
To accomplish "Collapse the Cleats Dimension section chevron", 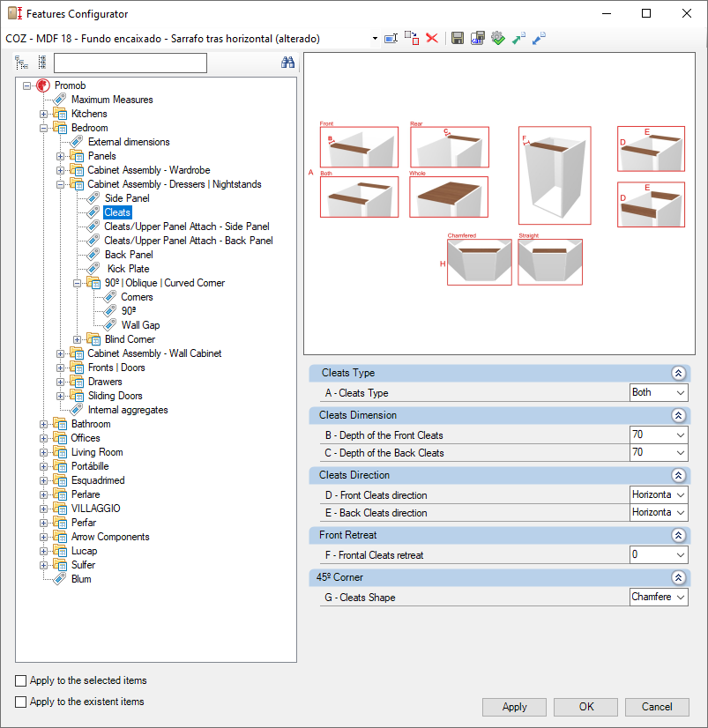I will [678, 415].
